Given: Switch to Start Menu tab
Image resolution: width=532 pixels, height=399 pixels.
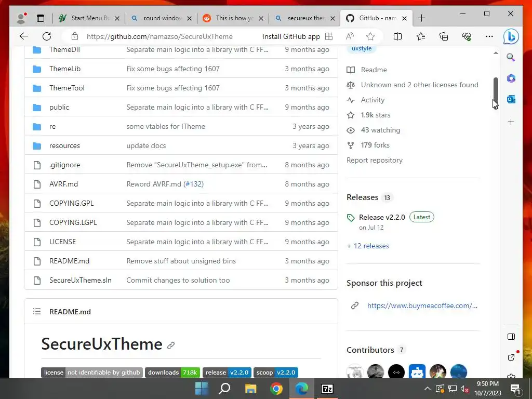Looking at the screenshot, I should click(89, 18).
